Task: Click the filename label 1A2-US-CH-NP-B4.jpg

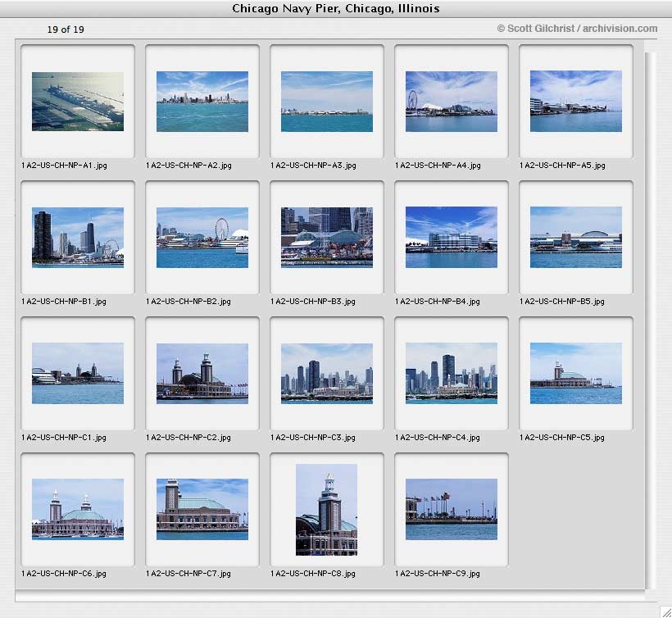Action: 438,302
